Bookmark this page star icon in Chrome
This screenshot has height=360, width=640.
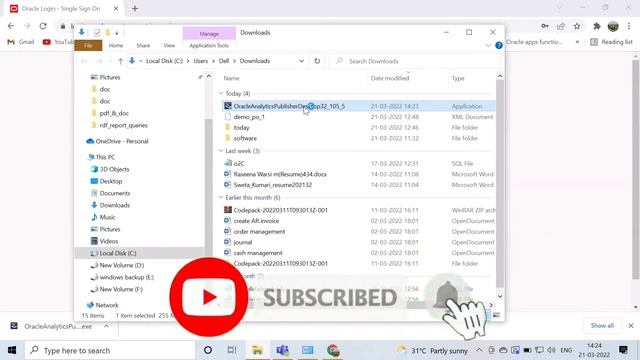(x=577, y=26)
